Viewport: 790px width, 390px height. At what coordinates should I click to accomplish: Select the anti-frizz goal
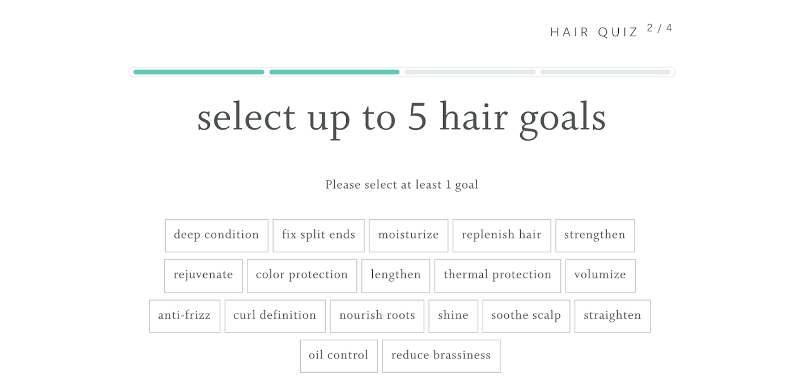tap(184, 316)
